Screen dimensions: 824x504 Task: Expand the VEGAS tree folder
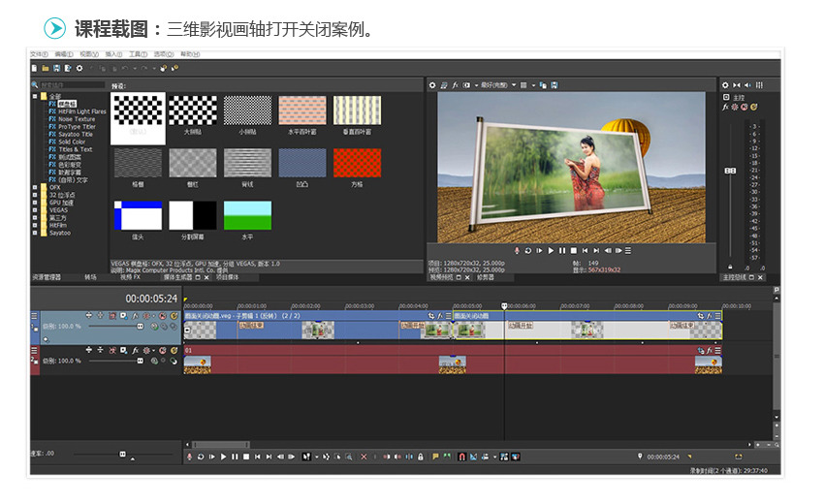click(x=35, y=209)
